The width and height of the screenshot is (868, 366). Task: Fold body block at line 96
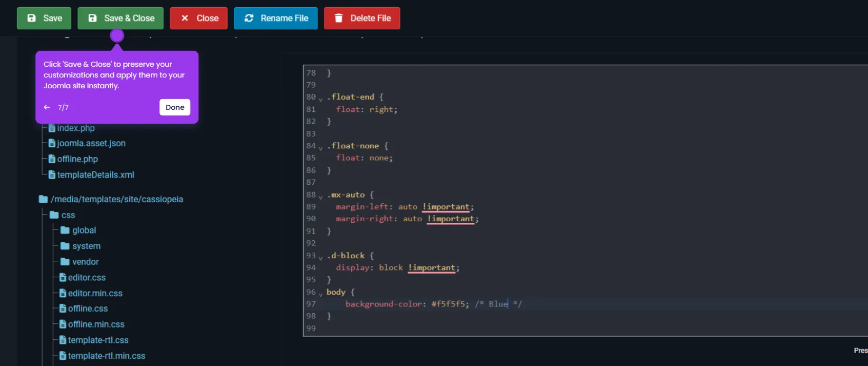320,294
